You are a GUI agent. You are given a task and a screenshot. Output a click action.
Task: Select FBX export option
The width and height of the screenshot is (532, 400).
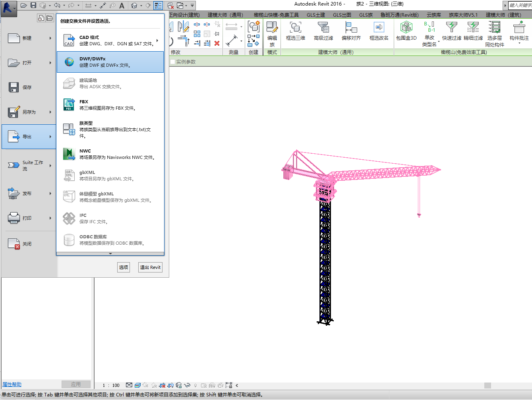[x=110, y=105]
